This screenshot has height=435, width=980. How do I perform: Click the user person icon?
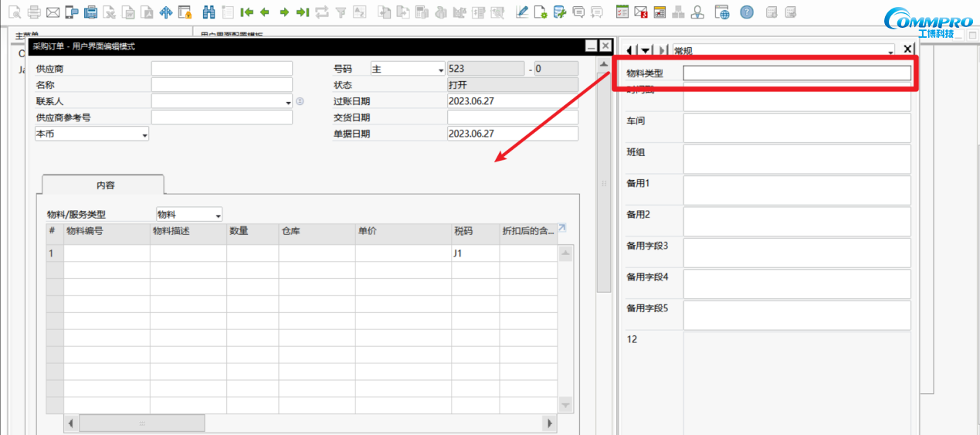697,12
